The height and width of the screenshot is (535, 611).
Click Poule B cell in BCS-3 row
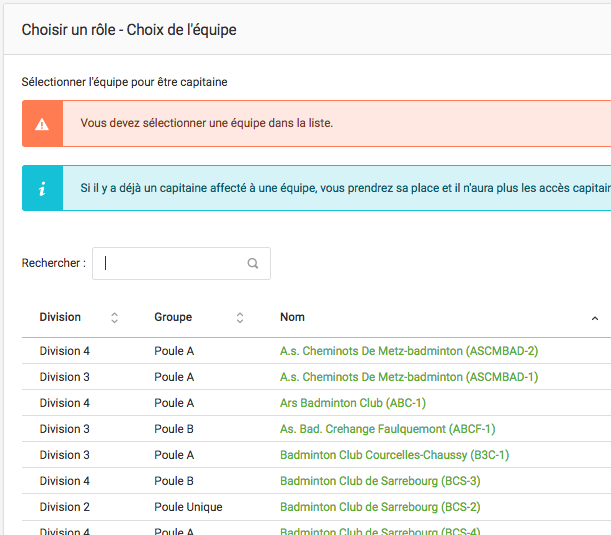(x=174, y=482)
